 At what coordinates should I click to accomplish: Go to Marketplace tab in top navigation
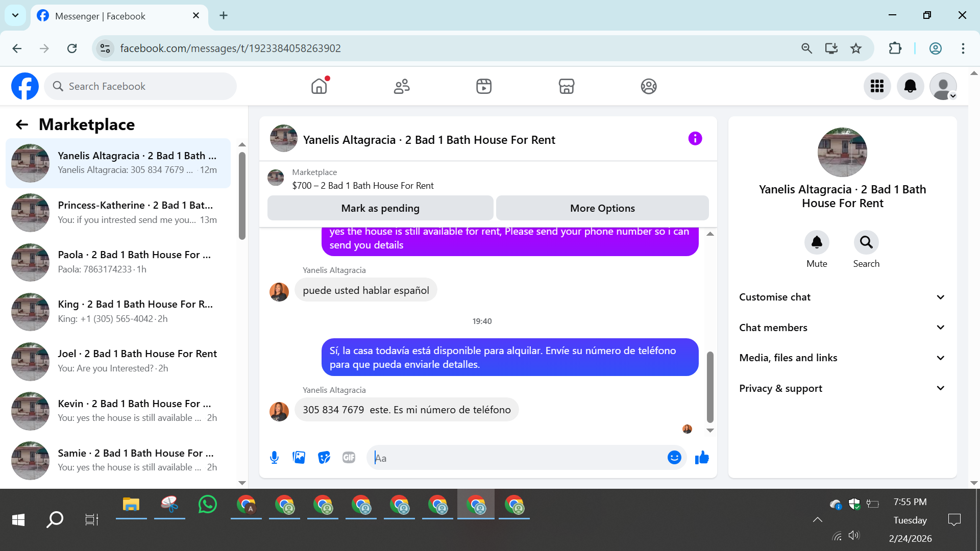[567, 86]
